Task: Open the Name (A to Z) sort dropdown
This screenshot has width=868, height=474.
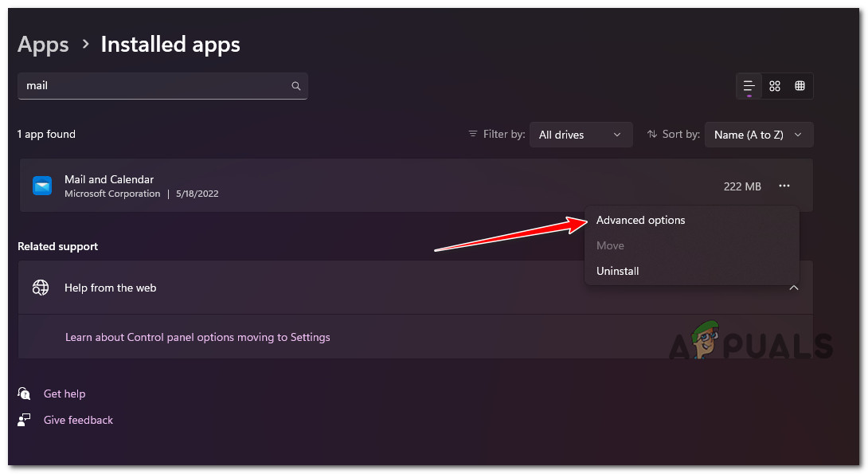Action: click(x=758, y=135)
